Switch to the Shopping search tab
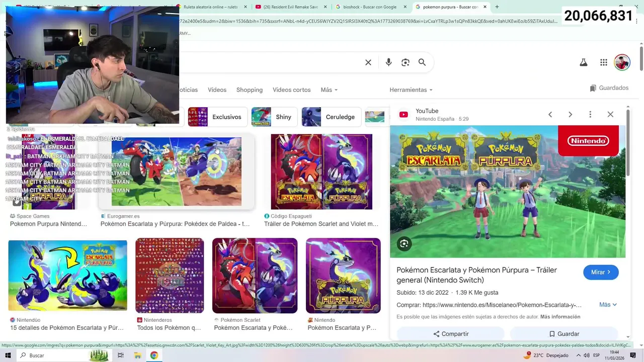Screen dimensions: 644x362 click(x=250, y=90)
